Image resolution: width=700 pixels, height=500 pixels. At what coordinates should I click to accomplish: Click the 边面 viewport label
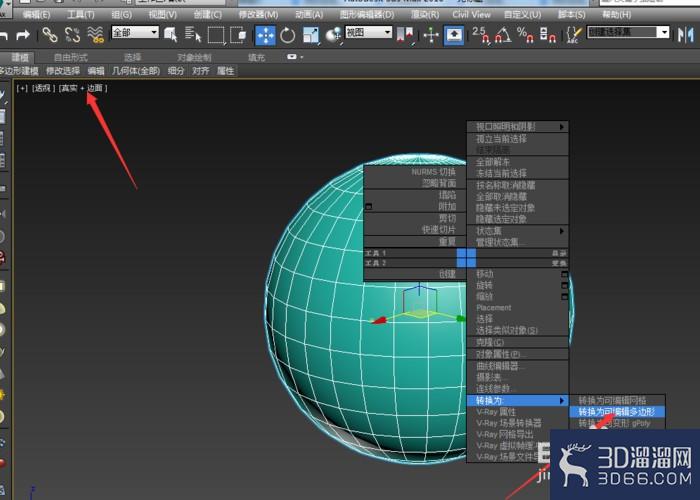pos(96,88)
